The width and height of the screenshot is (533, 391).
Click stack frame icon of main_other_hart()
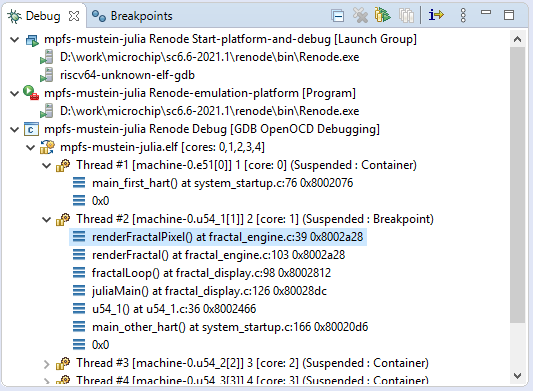pyautogui.click(x=79, y=327)
